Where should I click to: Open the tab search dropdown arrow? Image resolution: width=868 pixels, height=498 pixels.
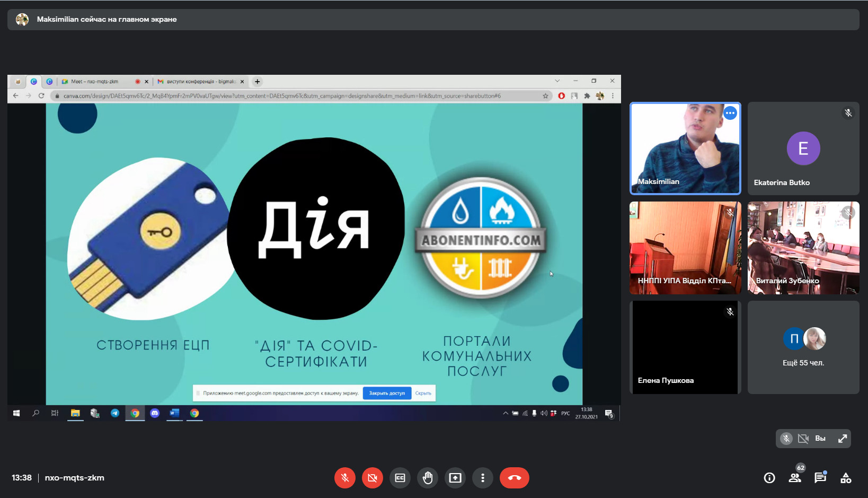click(x=557, y=81)
